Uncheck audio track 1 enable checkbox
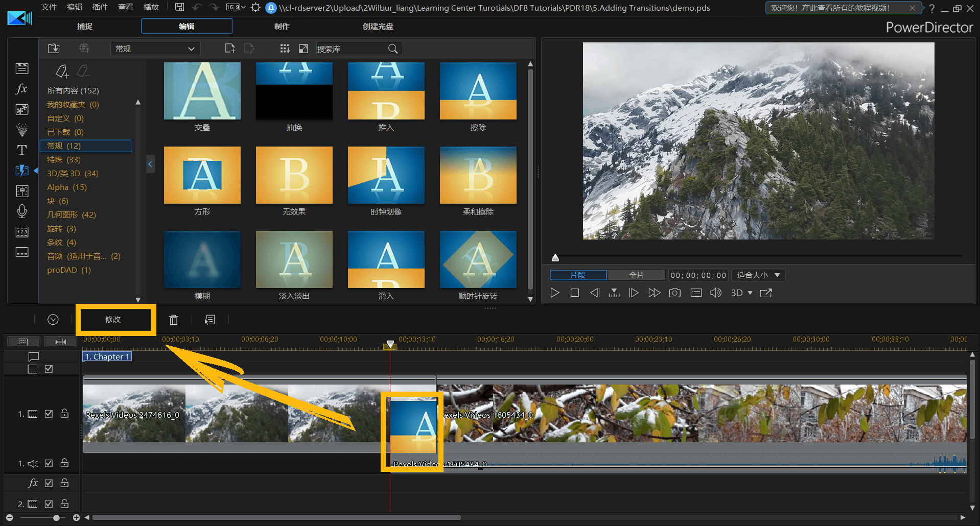The height and width of the screenshot is (526, 980). coord(49,463)
